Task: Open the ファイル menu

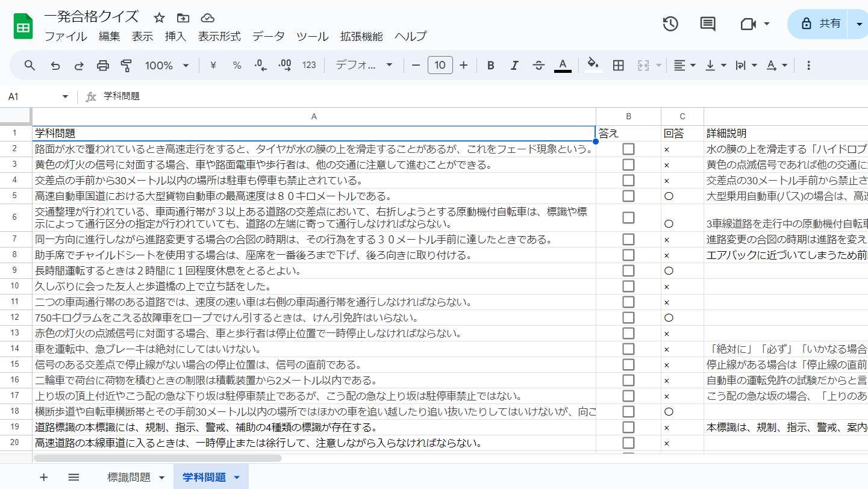Action: (66, 36)
